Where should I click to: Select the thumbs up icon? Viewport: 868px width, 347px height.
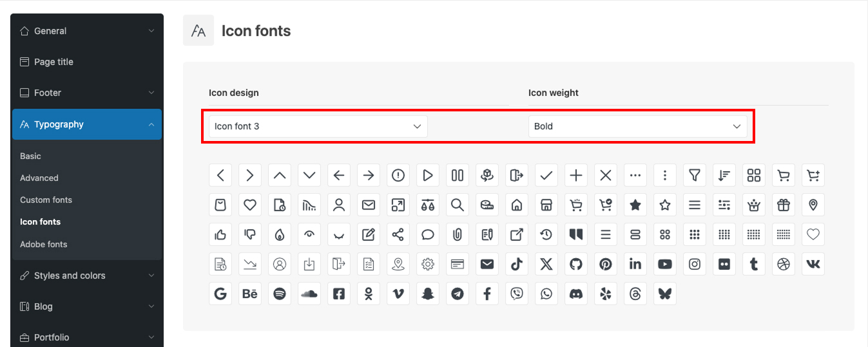tap(220, 234)
